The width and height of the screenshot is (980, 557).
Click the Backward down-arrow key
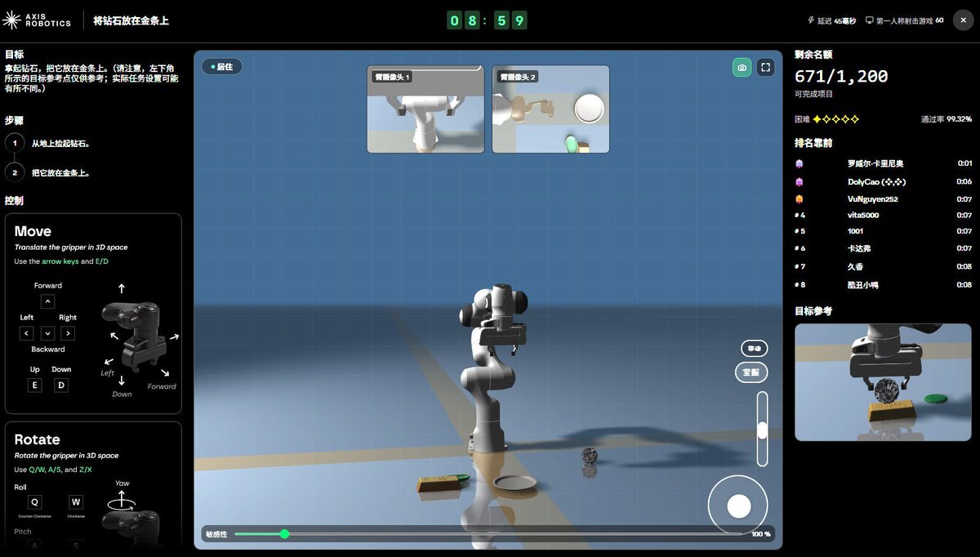(47, 333)
